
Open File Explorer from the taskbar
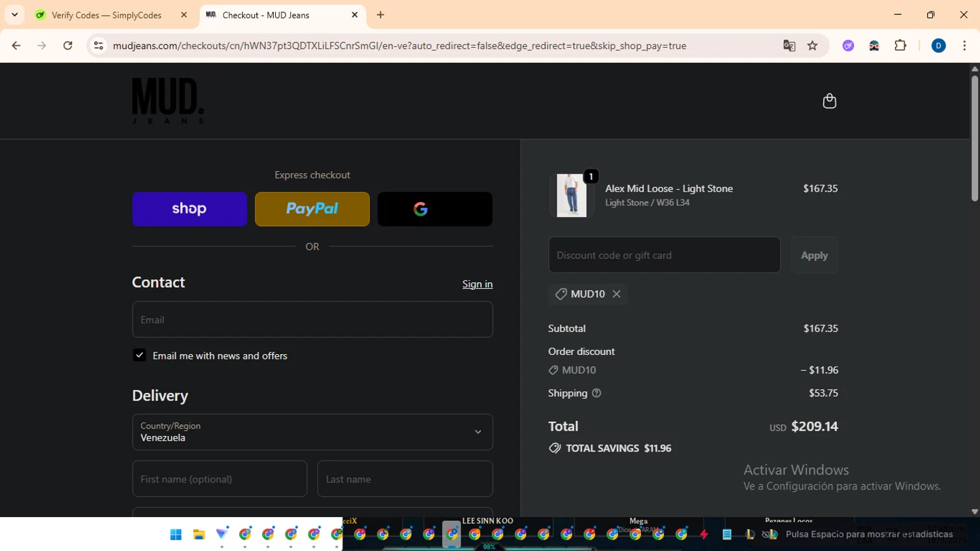199,535
